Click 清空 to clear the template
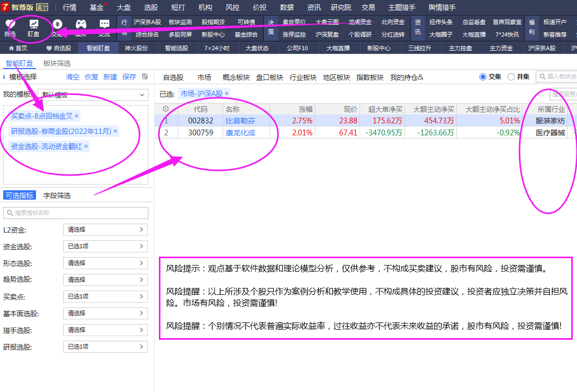Image resolution: width=577 pixels, height=392 pixels. 73,77
